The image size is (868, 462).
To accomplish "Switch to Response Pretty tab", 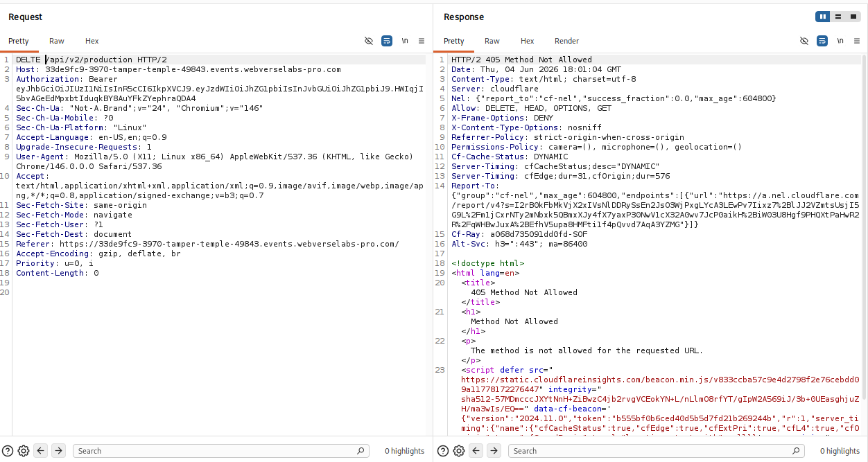I will pos(454,41).
